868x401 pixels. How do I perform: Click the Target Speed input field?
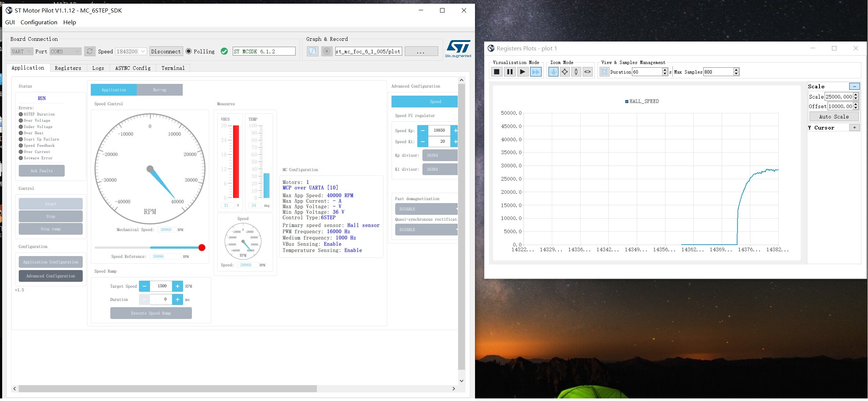[x=161, y=286]
